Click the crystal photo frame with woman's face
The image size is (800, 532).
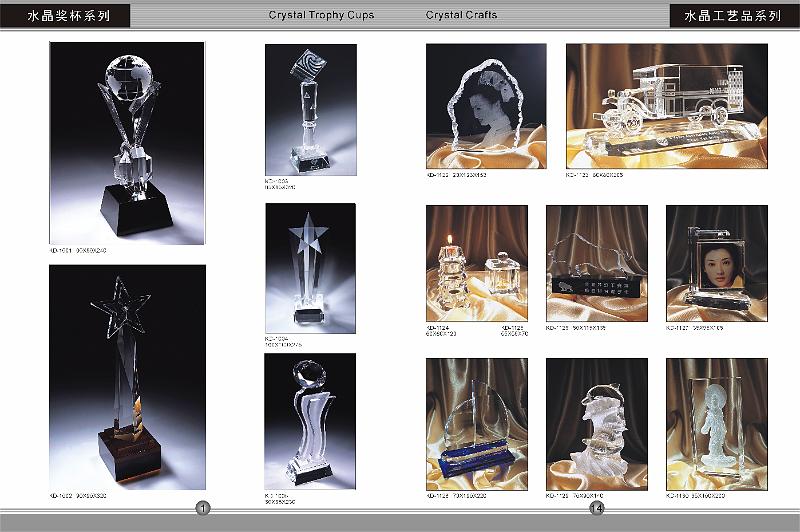coord(716,263)
